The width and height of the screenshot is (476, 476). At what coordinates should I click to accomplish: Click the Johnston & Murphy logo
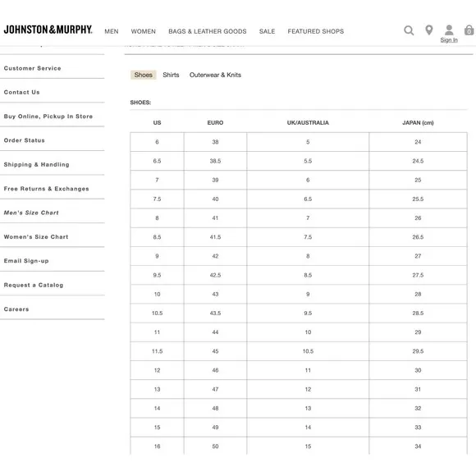pyautogui.click(x=48, y=30)
